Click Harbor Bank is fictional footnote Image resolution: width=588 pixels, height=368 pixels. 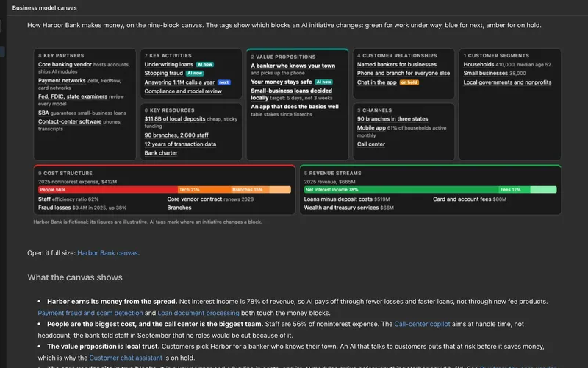tap(148, 222)
